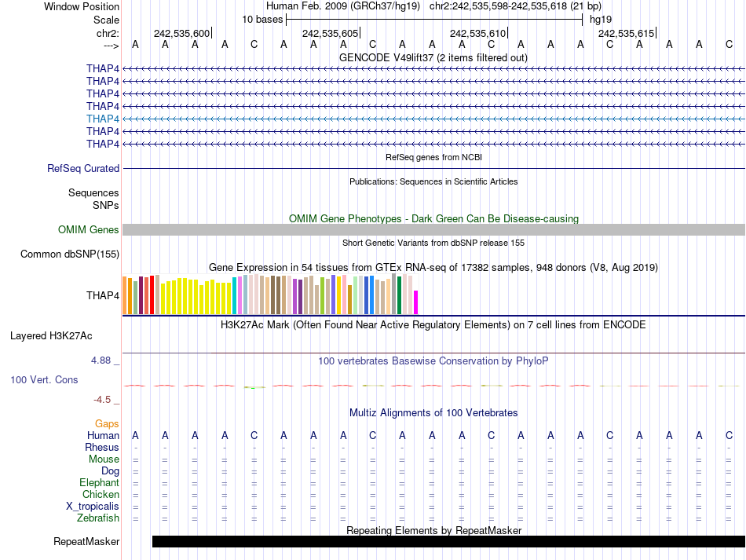The image size is (746, 560).
Task: Open the RefSeq Curated track label
Action: pyautogui.click(x=83, y=168)
